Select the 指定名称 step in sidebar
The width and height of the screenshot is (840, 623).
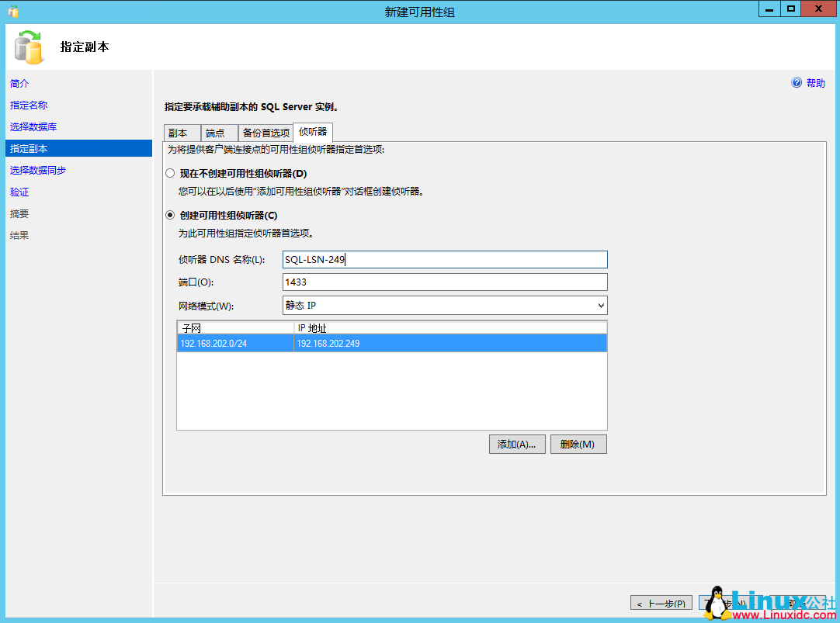pos(30,105)
